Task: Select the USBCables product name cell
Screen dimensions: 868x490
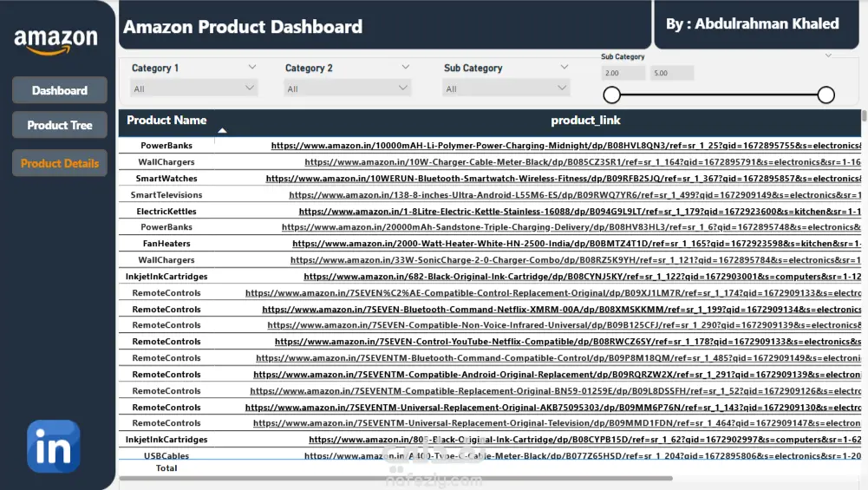Action: click(x=166, y=455)
